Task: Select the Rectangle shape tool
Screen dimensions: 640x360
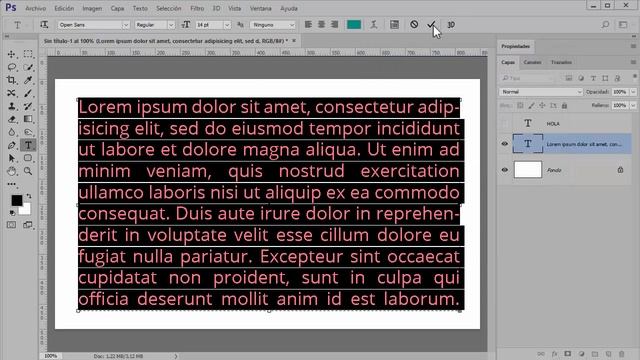Action: point(28,158)
